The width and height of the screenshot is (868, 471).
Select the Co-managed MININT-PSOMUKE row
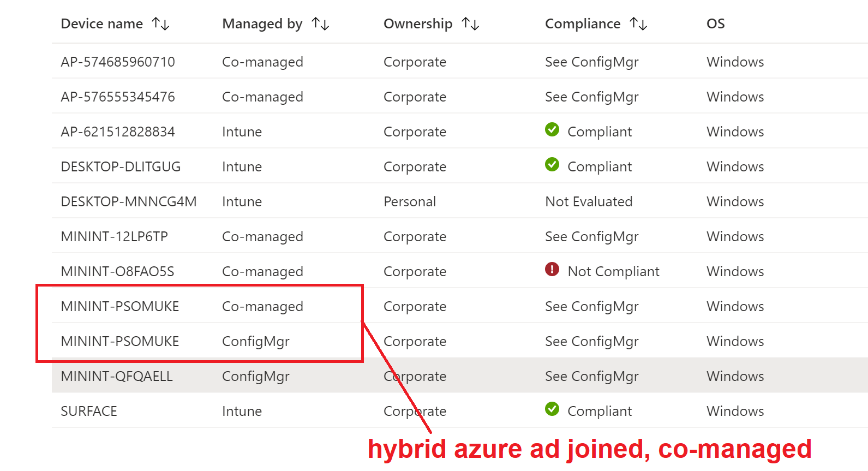(x=459, y=306)
